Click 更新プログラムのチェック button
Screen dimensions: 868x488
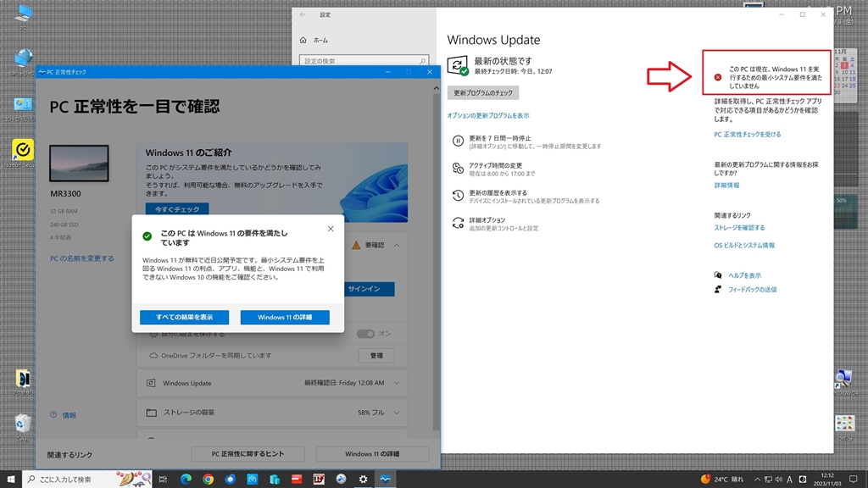[483, 93]
